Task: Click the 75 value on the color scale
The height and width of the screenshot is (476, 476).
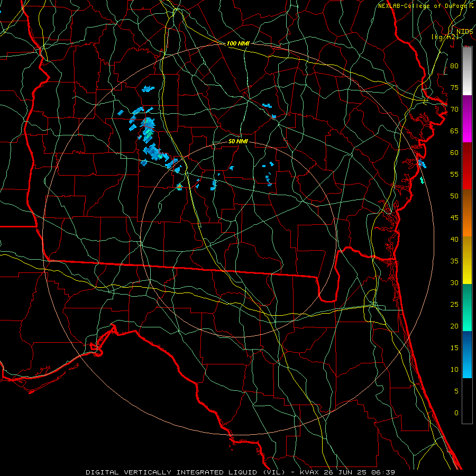Action: [454, 87]
